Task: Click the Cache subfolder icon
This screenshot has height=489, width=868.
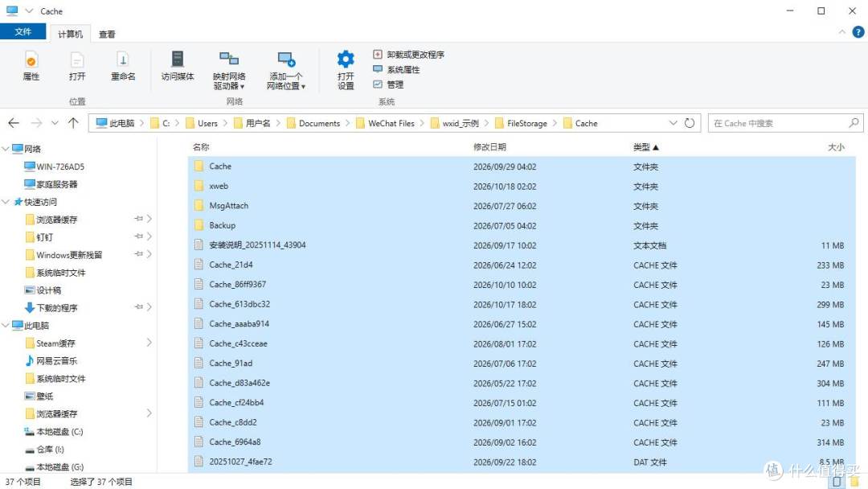Action: 199,166
